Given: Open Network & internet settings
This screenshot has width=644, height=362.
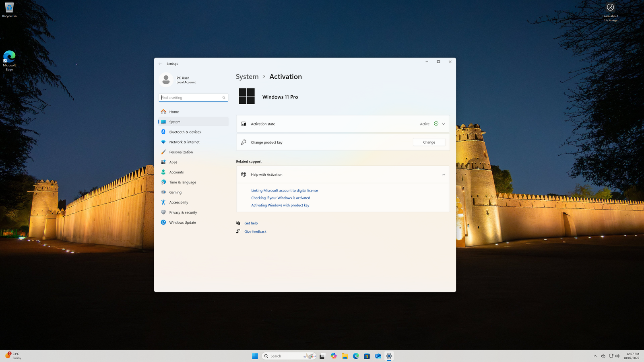Looking at the screenshot, I should click(184, 142).
